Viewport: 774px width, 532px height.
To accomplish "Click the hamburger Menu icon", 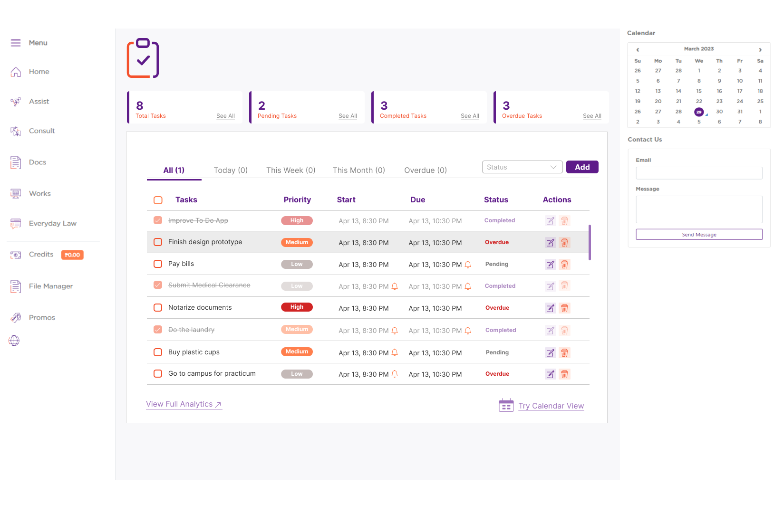I will [16, 43].
